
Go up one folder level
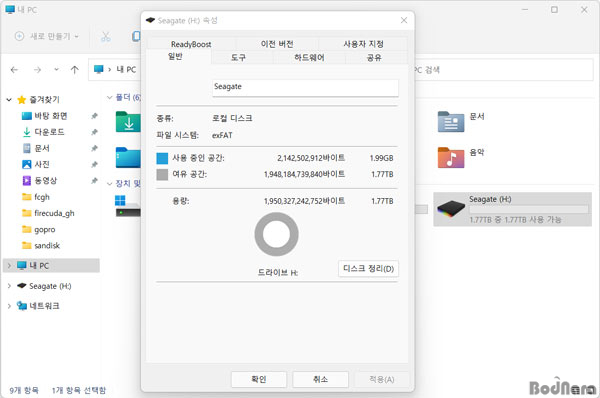(x=75, y=70)
